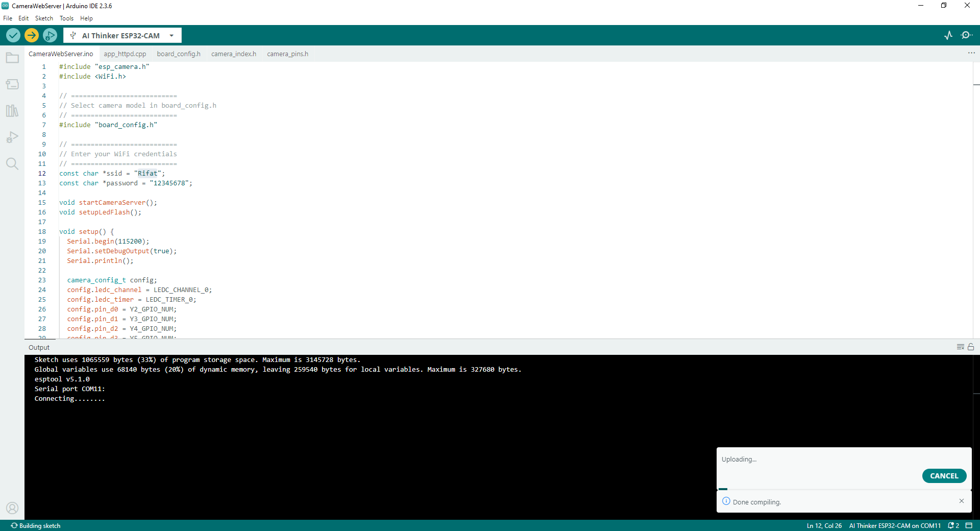Viewport: 980px width, 531px height.
Task: Switch to the app_httpd.cpp tab
Action: (x=125, y=54)
